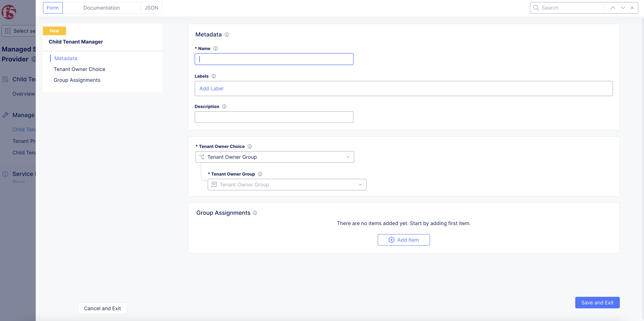This screenshot has width=644, height=321.
Task: Click Add Item under Group Assignments
Action: tap(403, 240)
